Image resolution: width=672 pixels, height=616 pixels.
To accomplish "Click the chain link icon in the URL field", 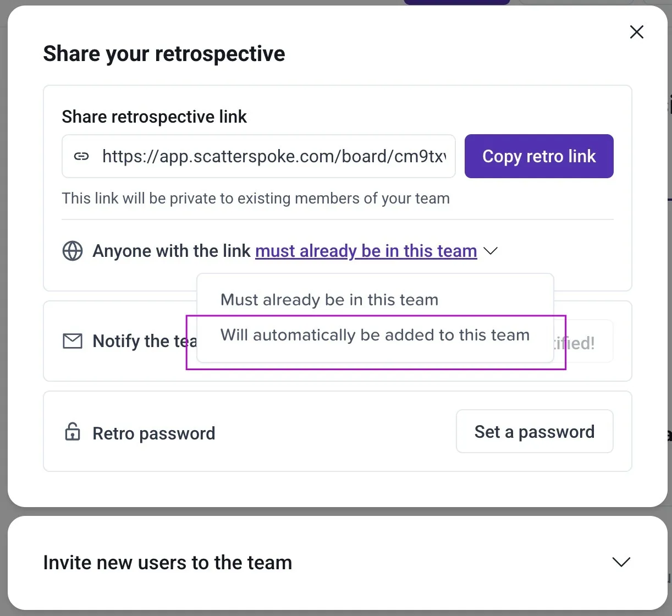I will pos(81,156).
